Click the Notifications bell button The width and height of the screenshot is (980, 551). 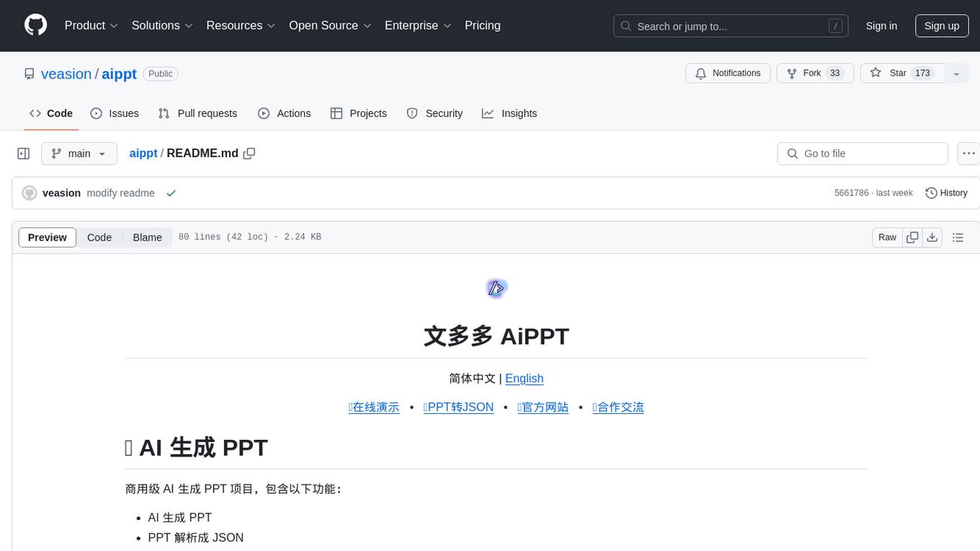click(728, 74)
